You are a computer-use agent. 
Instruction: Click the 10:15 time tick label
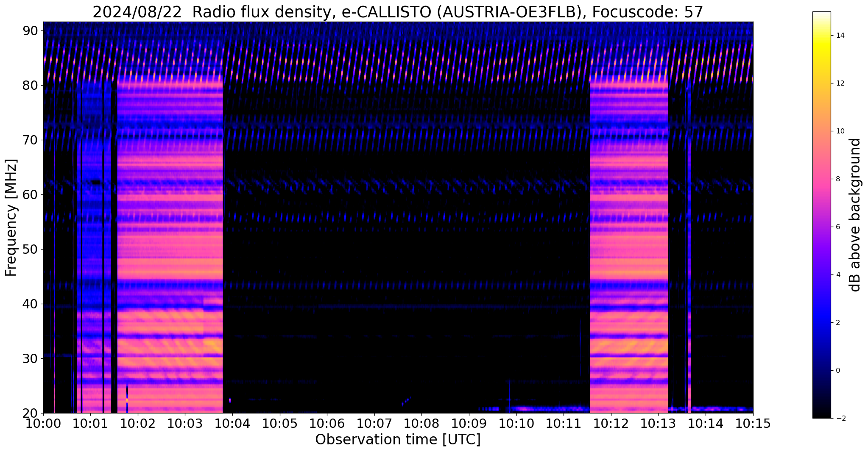(x=753, y=423)
